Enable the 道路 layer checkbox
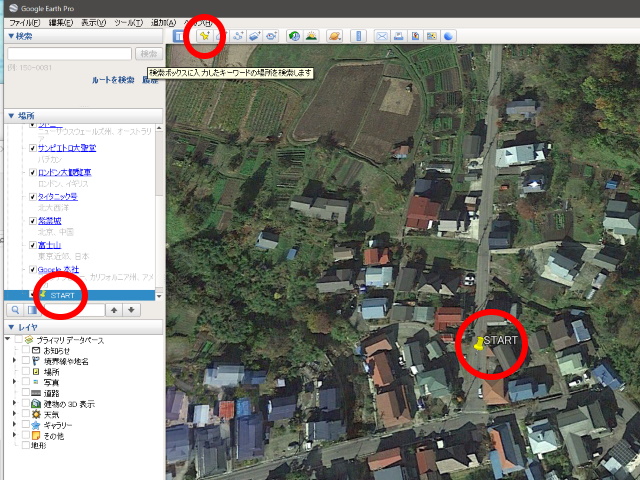Viewport: 640px width, 480px height. (26, 393)
